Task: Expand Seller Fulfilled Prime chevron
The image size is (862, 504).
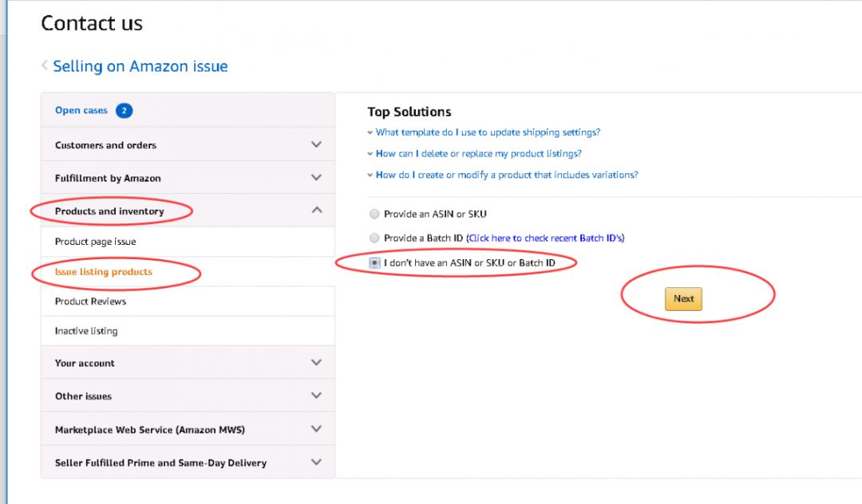Action: pyautogui.click(x=316, y=463)
